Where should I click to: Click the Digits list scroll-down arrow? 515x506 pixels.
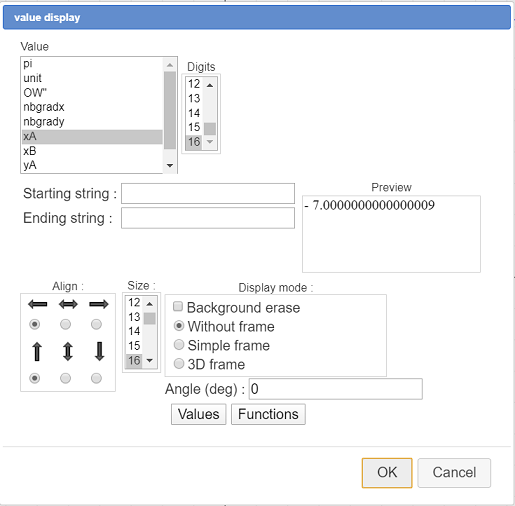click(210, 142)
